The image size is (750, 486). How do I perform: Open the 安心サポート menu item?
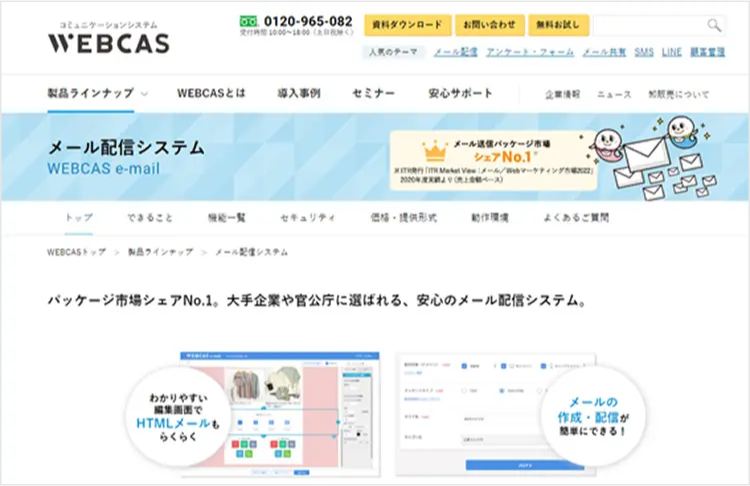click(x=460, y=93)
